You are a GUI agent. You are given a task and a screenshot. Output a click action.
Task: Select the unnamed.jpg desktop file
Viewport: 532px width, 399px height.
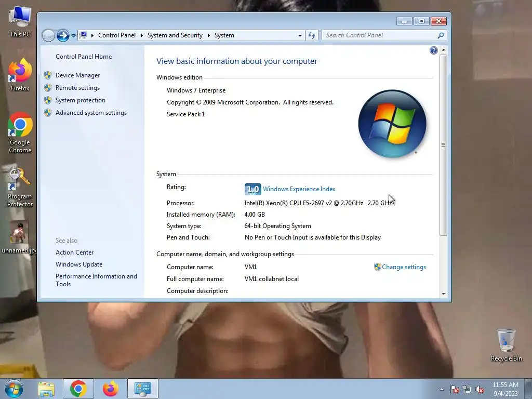pyautogui.click(x=19, y=237)
